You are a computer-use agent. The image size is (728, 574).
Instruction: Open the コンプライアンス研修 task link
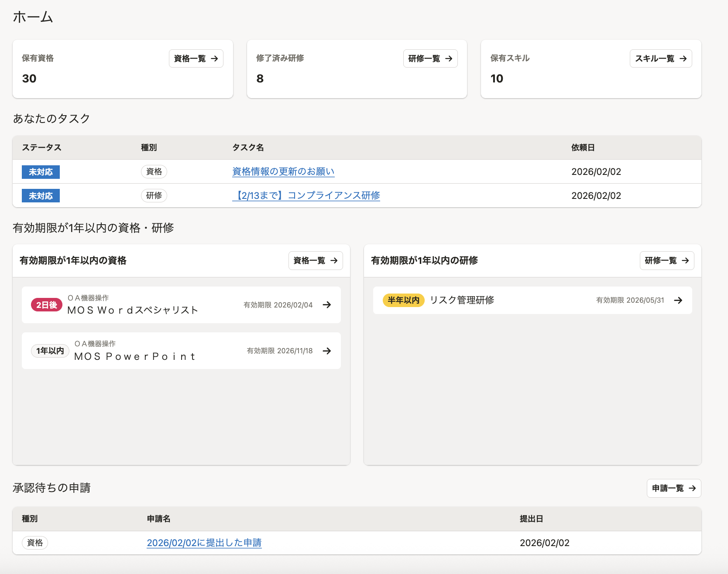pyautogui.click(x=306, y=195)
